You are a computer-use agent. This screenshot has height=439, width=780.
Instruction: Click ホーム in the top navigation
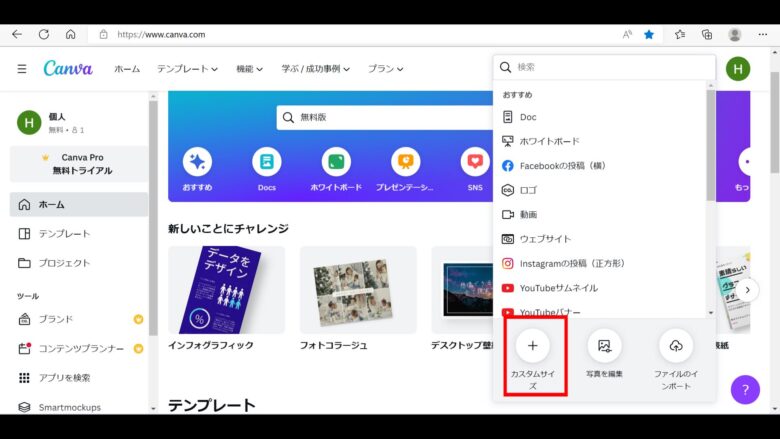(127, 69)
